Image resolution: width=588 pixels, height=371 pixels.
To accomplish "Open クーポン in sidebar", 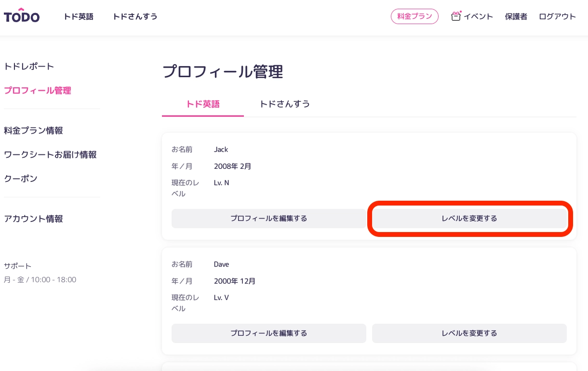I will [x=21, y=179].
